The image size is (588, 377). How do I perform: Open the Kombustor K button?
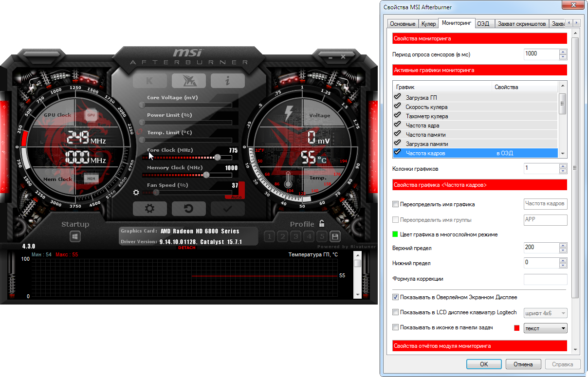point(149,81)
